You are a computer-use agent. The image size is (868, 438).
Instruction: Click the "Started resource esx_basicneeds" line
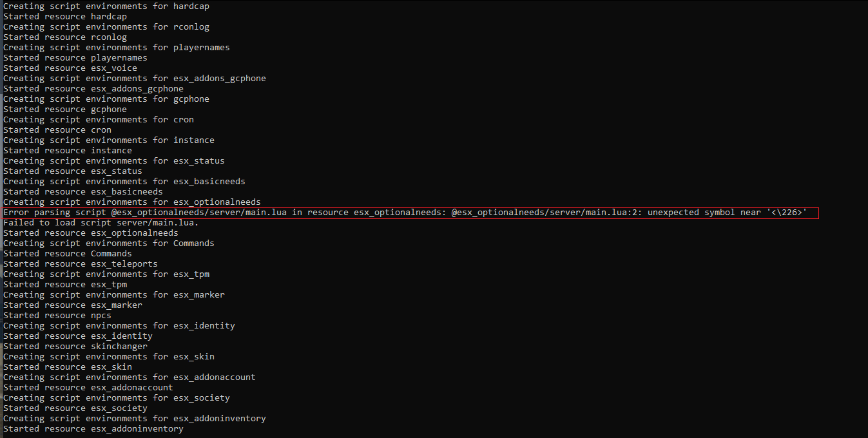83,192
